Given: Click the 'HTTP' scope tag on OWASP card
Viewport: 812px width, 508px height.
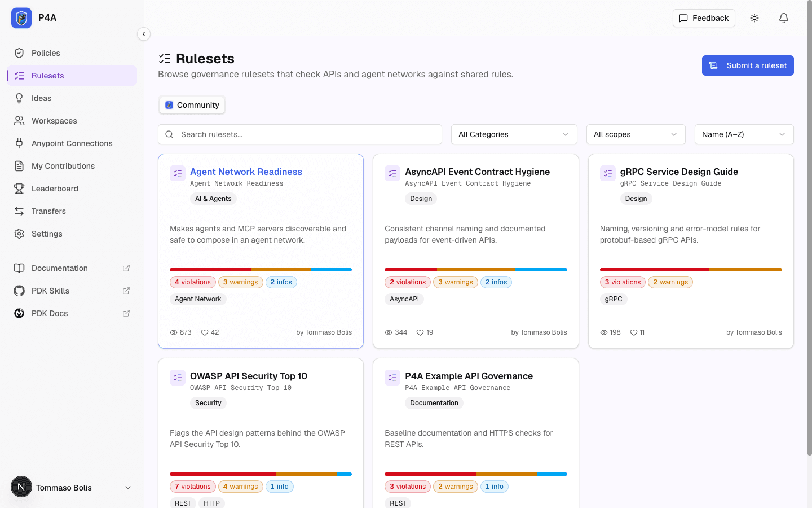Looking at the screenshot, I should pyautogui.click(x=211, y=503).
